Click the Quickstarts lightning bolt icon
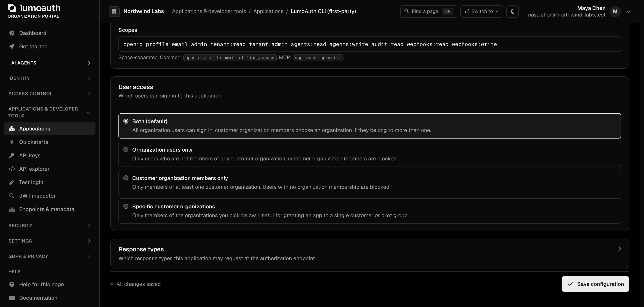 click(12, 142)
